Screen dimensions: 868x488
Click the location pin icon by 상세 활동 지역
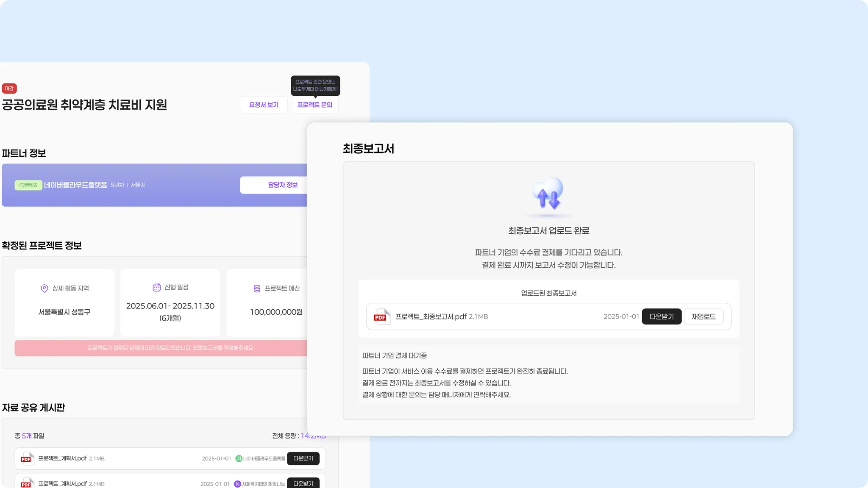tap(44, 288)
